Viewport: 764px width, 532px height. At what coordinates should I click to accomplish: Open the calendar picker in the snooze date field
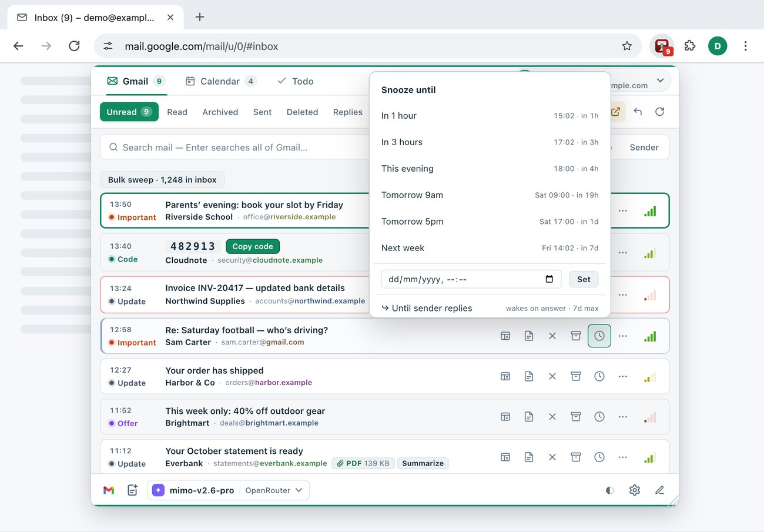(549, 279)
